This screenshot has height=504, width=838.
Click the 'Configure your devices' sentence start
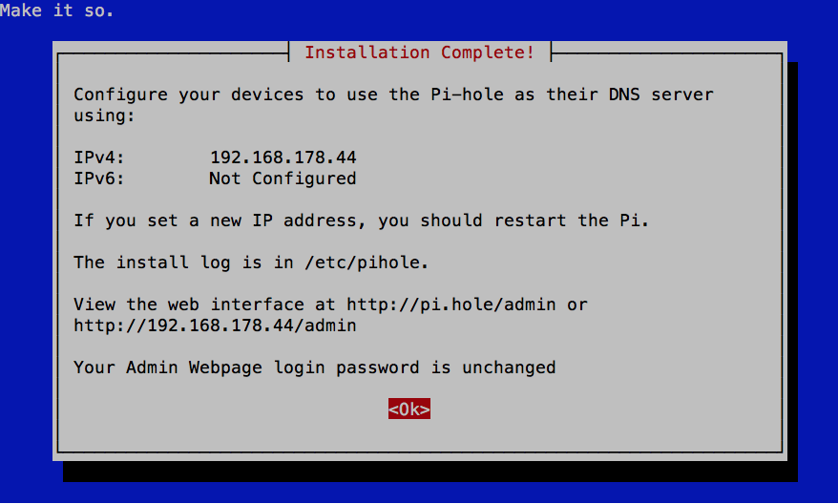click(x=189, y=94)
